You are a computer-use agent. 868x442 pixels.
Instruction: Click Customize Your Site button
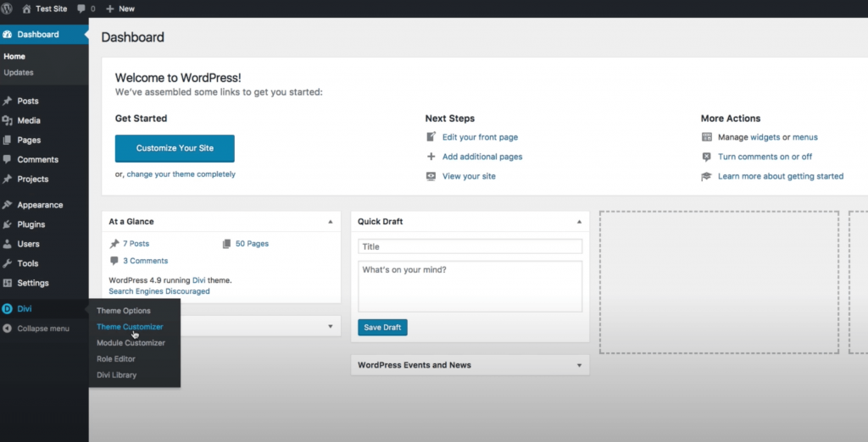pos(175,148)
